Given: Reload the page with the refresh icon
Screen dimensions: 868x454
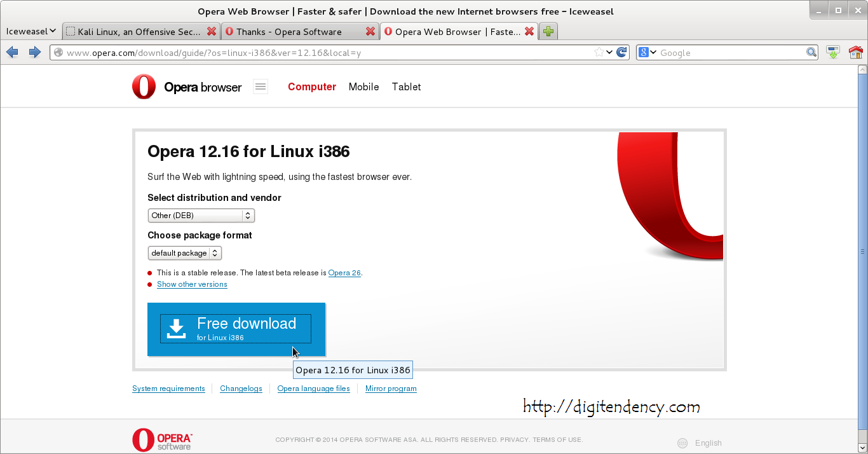Looking at the screenshot, I should [621, 52].
